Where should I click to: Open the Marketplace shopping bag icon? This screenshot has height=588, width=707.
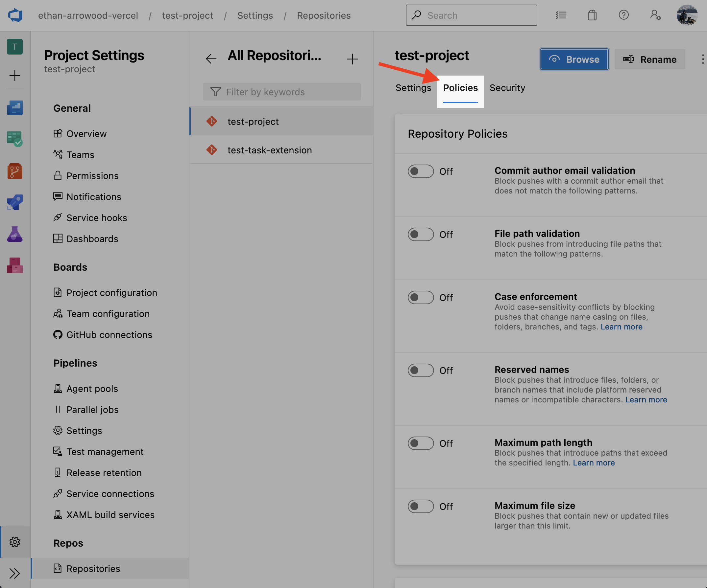click(592, 15)
